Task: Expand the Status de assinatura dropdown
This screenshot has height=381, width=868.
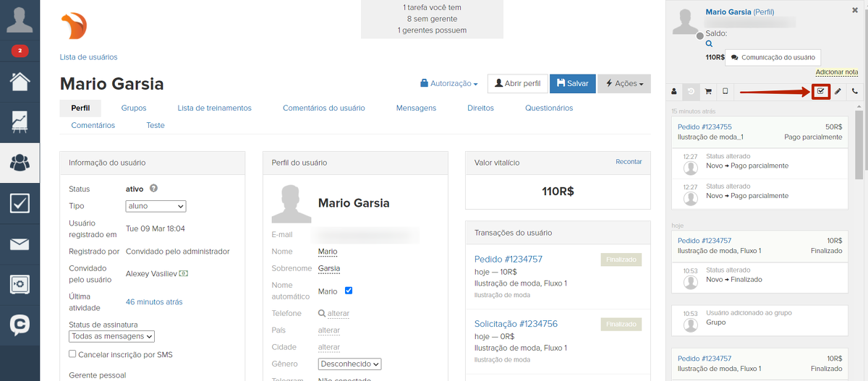Action: [x=112, y=336]
